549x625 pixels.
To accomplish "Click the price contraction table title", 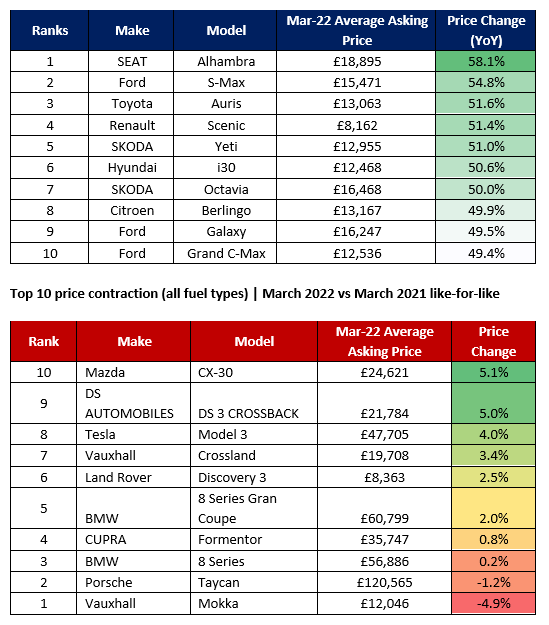I will (x=255, y=294).
